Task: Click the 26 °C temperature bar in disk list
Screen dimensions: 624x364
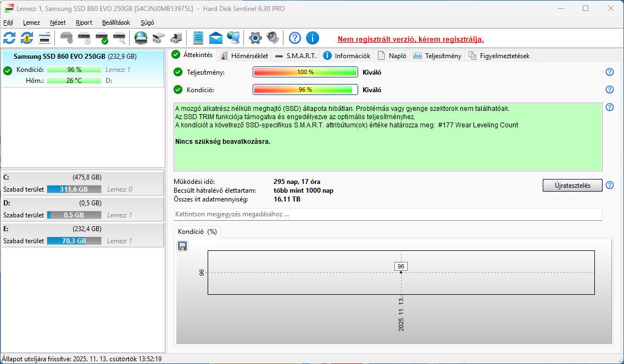Action: (x=74, y=80)
